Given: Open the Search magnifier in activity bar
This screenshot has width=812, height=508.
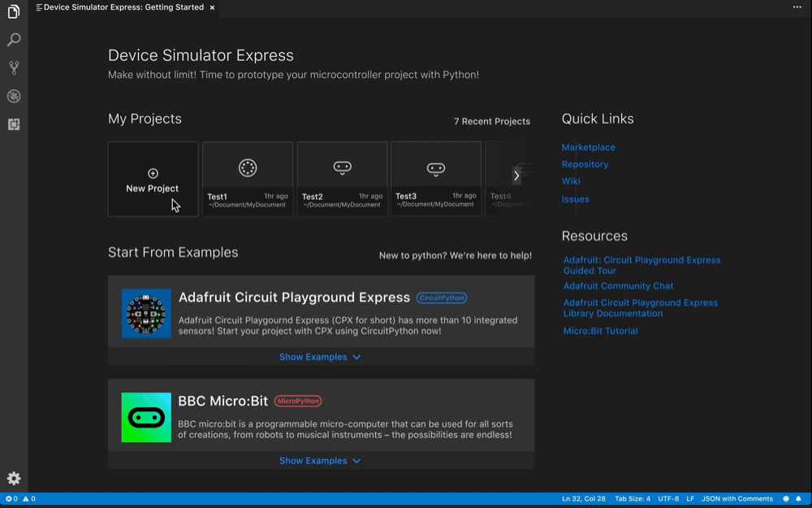Looking at the screenshot, I should [x=14, y=39].
